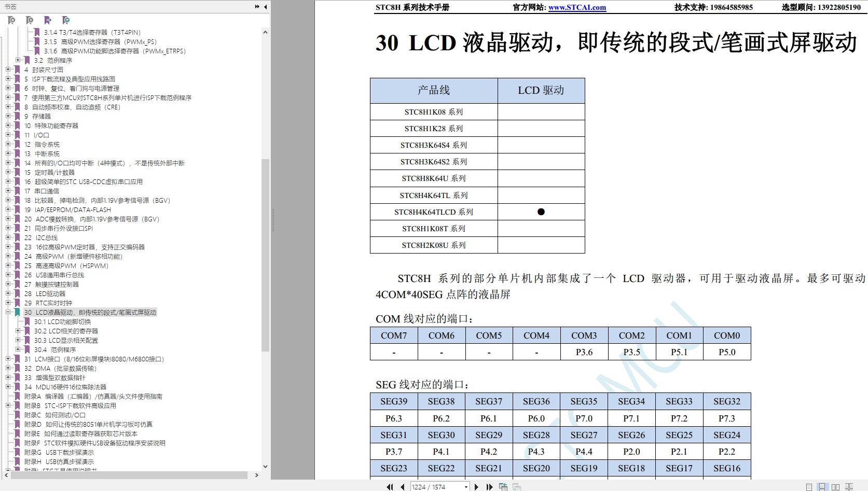
Task: Collapse bookmarks panel with left-triangle icon
Action: (266, 7)
